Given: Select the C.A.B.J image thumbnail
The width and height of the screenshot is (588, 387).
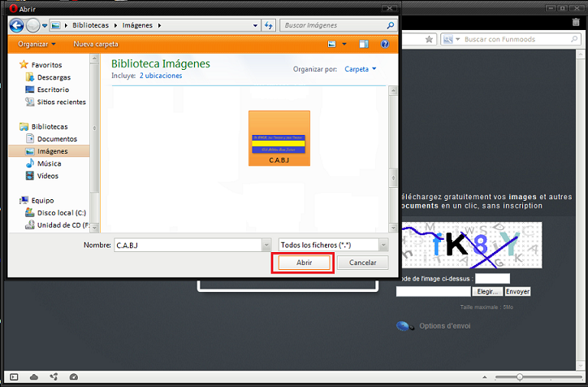Looking at the screenshot, I should [279, 138].
